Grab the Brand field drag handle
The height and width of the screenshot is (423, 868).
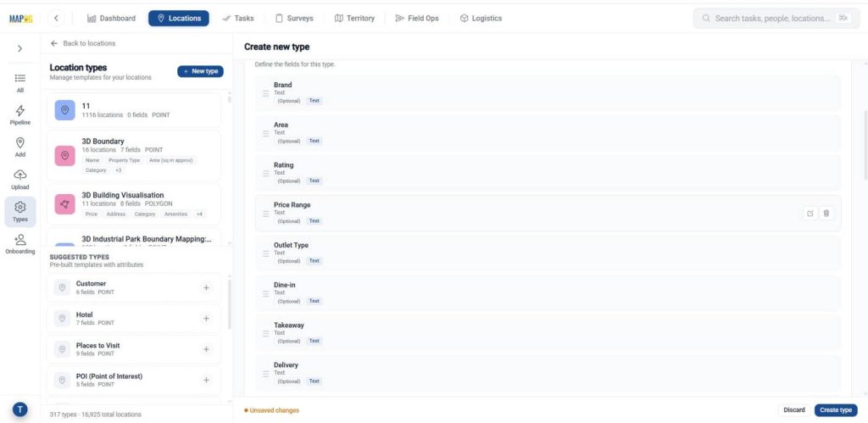[x=265, y=93]
